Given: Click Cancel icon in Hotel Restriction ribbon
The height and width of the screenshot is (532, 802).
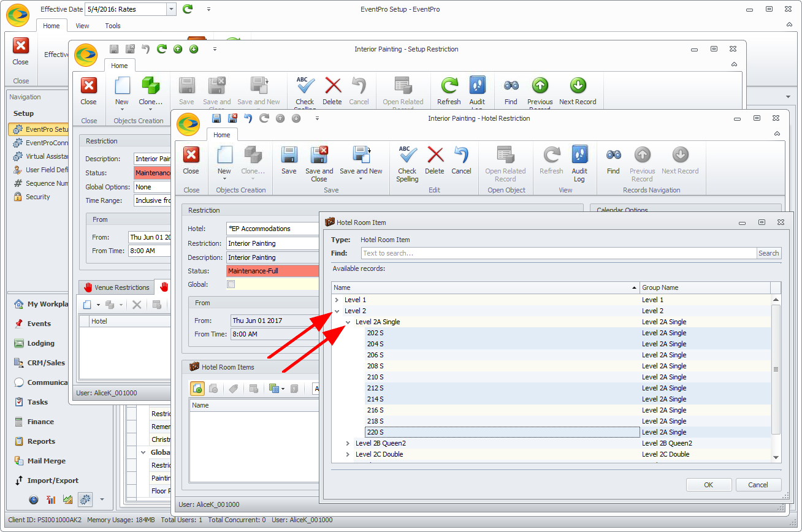Looking at the screenshot, I should 461,161.
